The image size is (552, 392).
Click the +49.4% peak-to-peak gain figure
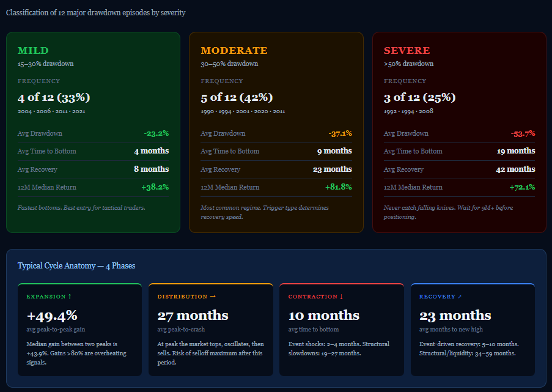pyautogui.click(x=52, y=316)
